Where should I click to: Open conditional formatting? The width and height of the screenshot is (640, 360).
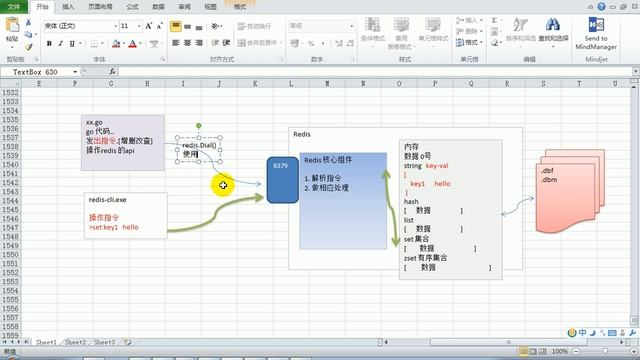click(373, 31)
